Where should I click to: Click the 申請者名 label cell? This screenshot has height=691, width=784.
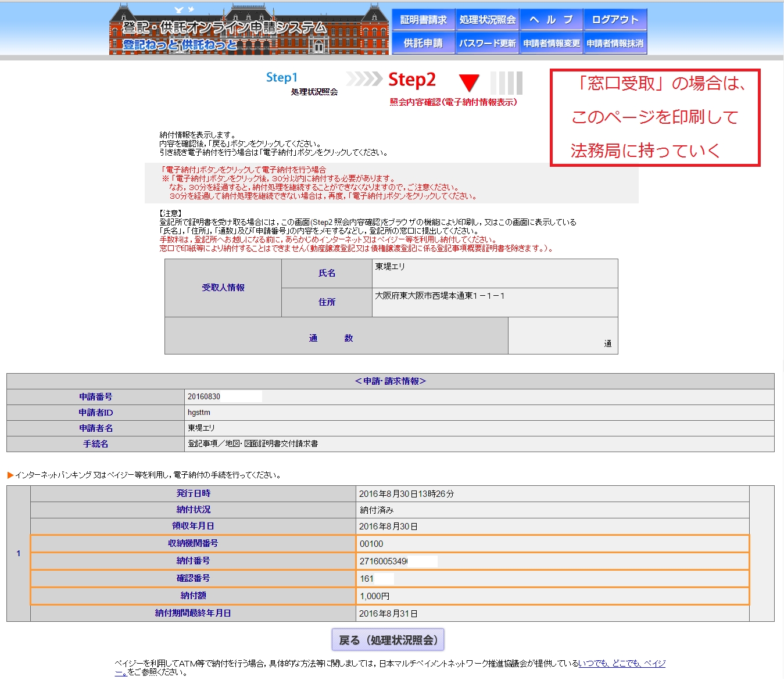[96, 428]
